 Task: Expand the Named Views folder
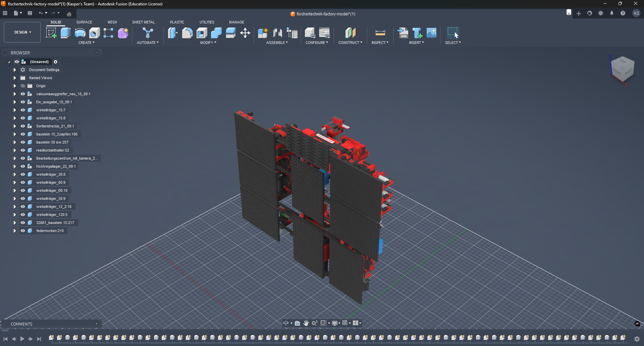click(15, 78)
